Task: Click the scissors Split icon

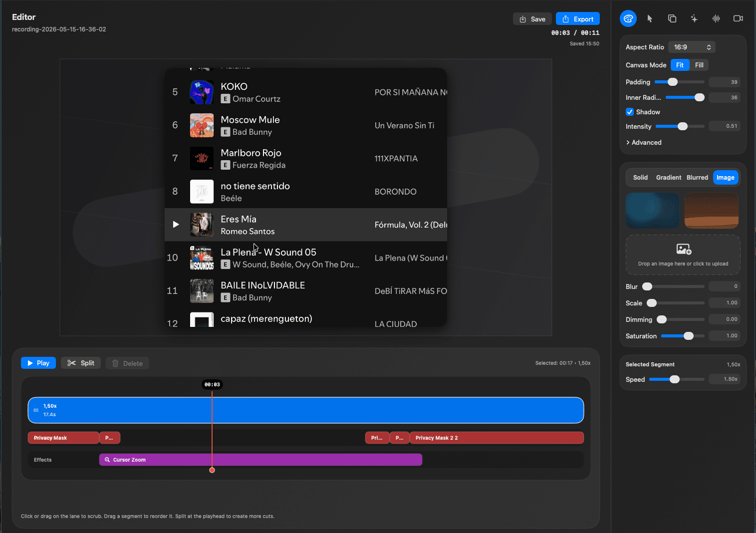Action: (x=72, y=363)
